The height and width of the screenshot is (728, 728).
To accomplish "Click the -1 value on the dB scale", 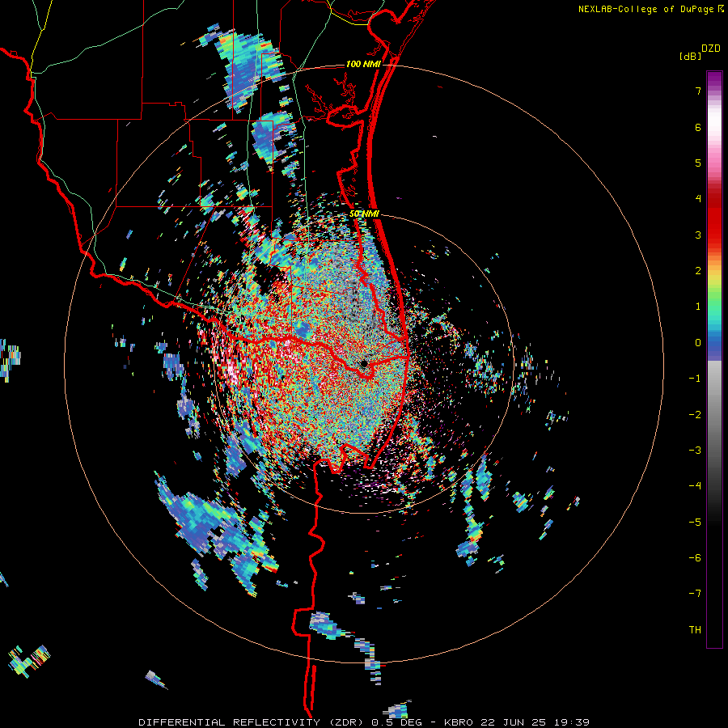I will [x=695, y=379].
